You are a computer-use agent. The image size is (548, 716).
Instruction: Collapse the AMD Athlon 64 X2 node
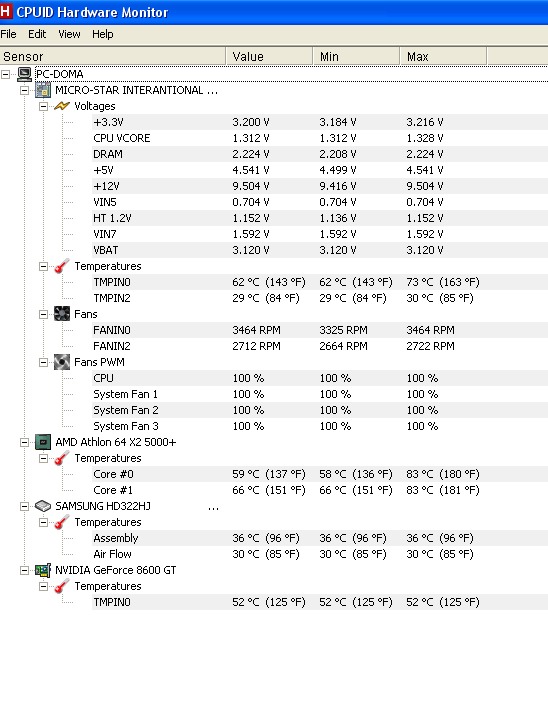pos(25,442)
